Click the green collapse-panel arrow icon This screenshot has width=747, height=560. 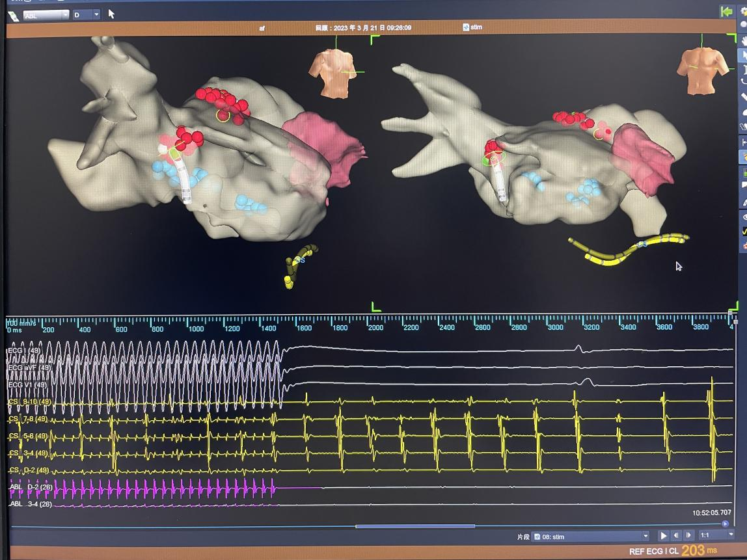[x=726, y=12]
